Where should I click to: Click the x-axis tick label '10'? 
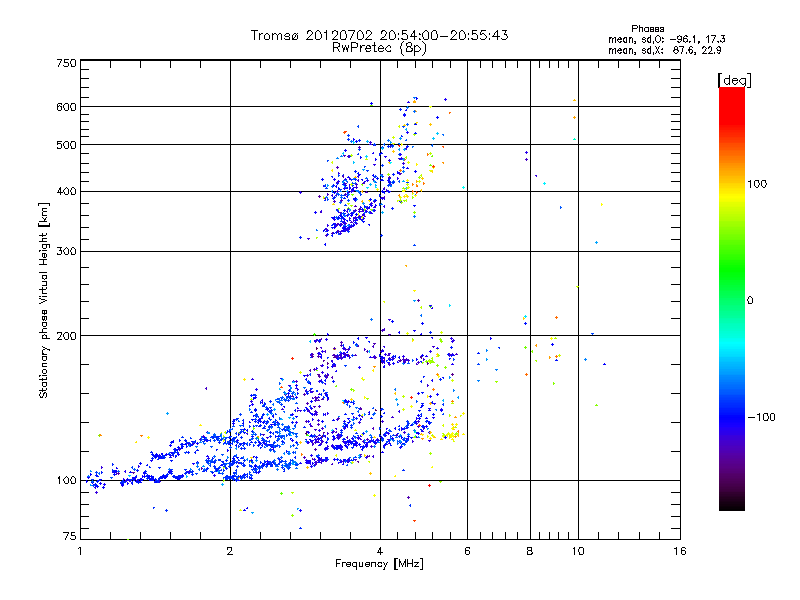578,551
